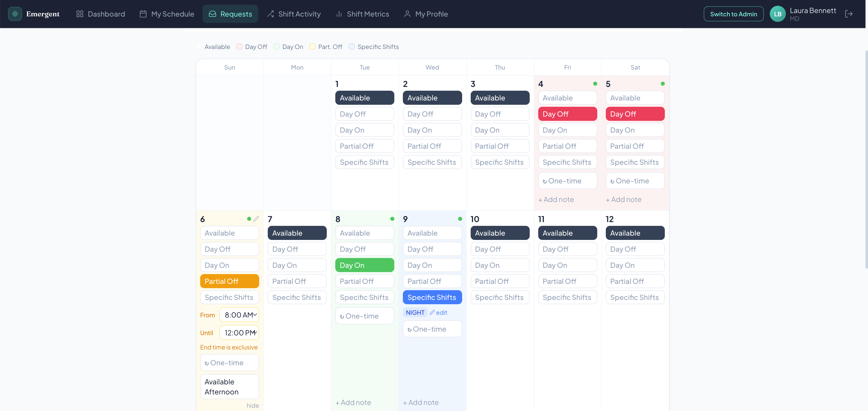This screenshot has width=868, height=411.
Task: Click the green status dot on day 4
Action: pos(595,84)
